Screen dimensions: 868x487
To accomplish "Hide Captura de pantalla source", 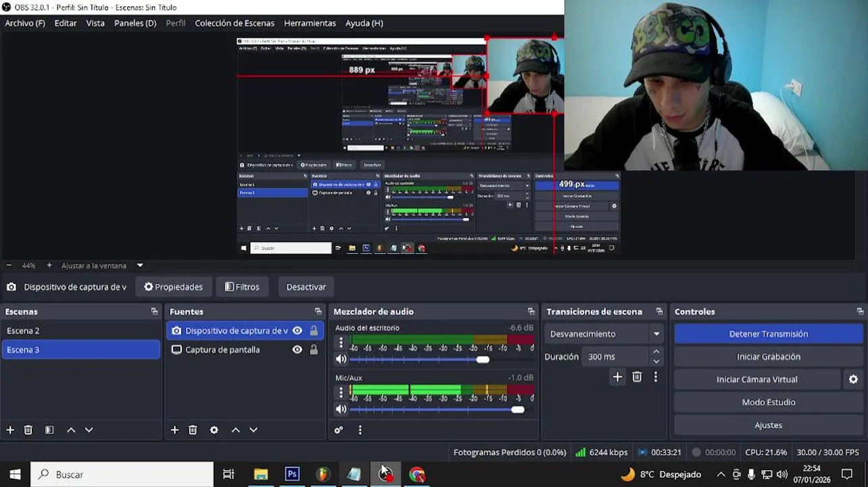I will coord(297,350).
